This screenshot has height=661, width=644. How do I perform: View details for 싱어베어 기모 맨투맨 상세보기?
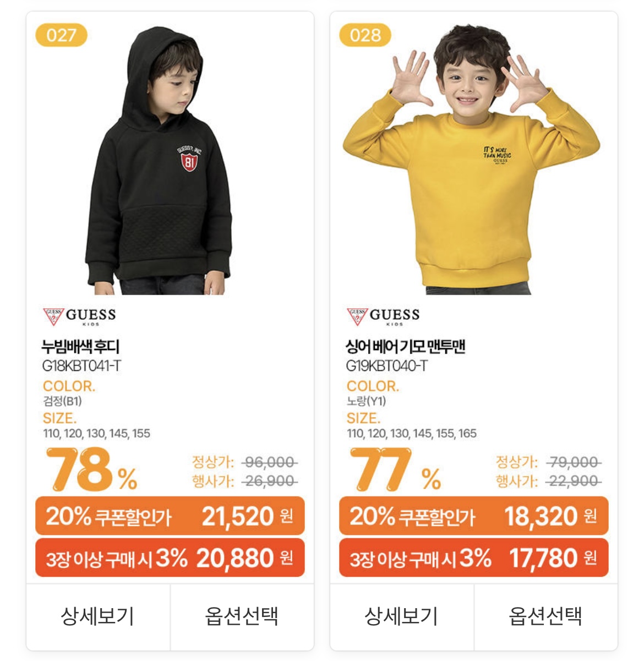click(x=402, y=616)
